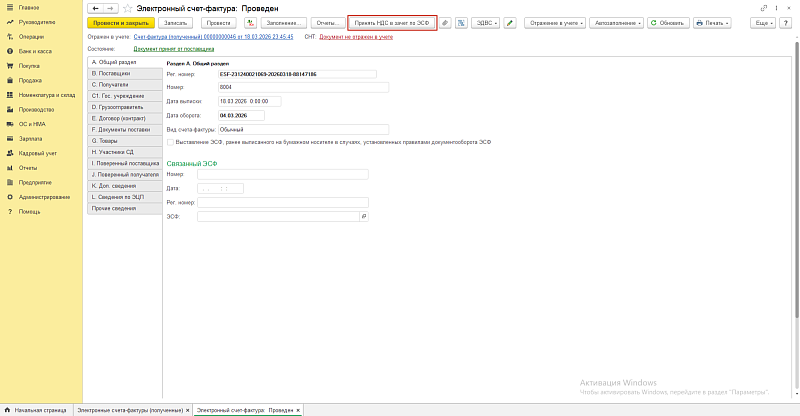Click the paperclip attachments icon
This screenshot has width=800, height=416.
click(x=445, y=22)
